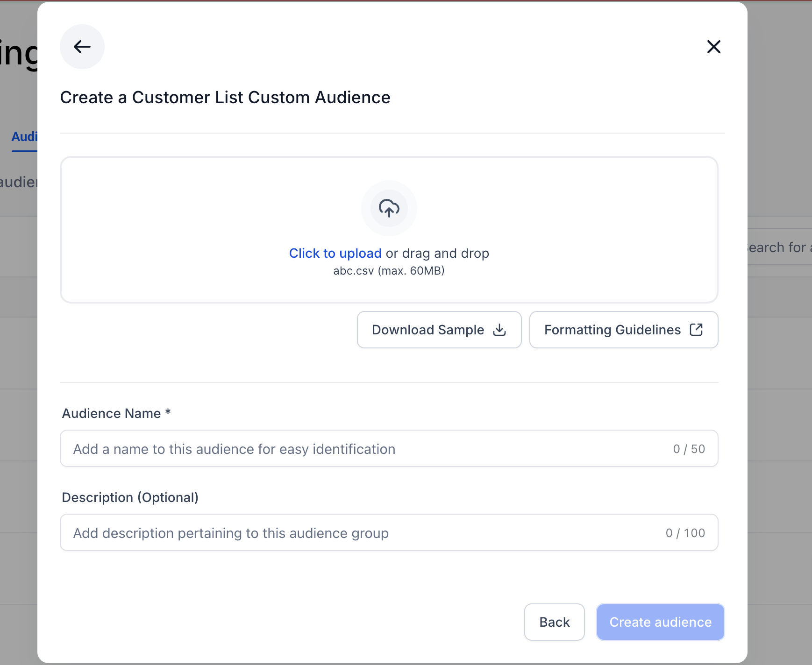812x665 pixels.
Task: Click the 0/100 character counter
Action: coord(685,532)
